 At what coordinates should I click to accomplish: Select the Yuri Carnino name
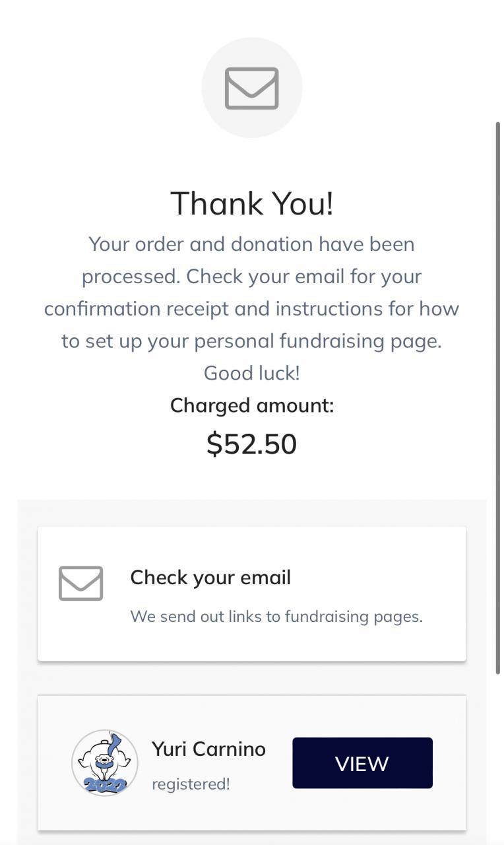(x=208, y=749)
